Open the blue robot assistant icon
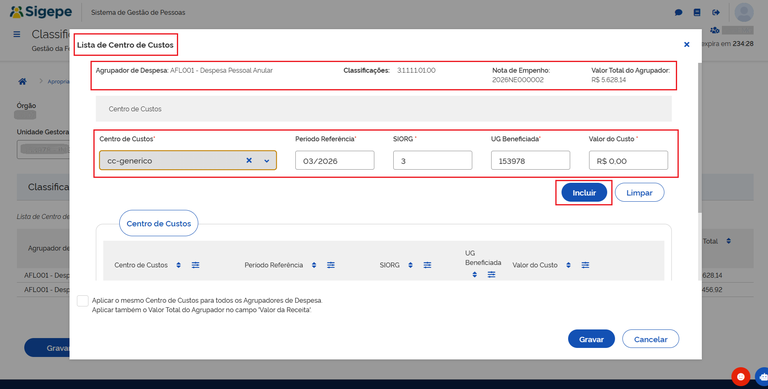This screenshot has width=768, height=389. [763, 376]
